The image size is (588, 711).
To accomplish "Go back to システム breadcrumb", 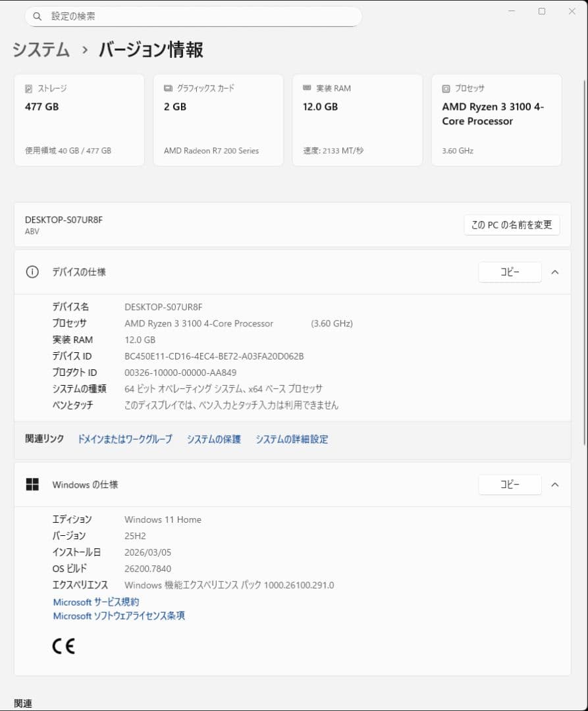I will click(x=41, y=49).
